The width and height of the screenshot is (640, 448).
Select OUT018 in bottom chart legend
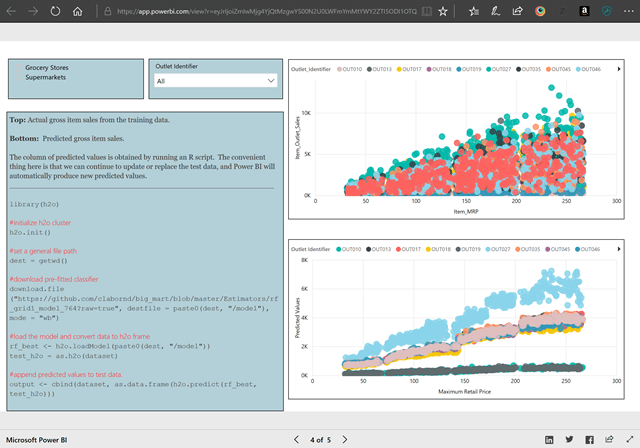(438, 249)
